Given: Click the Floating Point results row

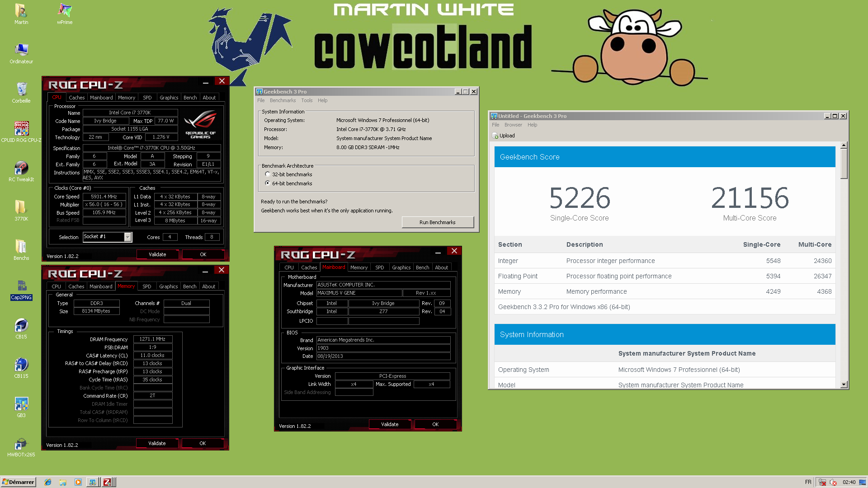Looking at the screenshot, I should click(665, 276).
